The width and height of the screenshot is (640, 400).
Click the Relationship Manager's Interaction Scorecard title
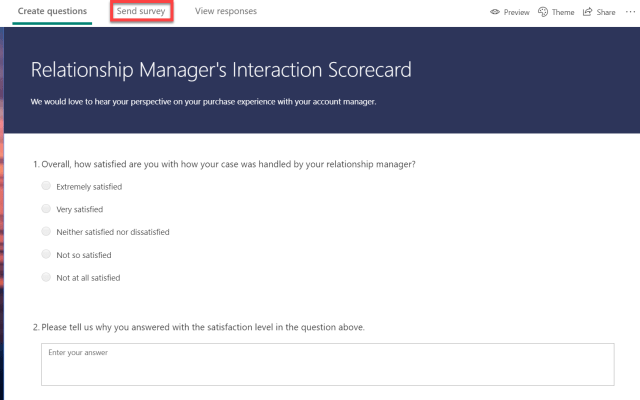click(221, 70)
